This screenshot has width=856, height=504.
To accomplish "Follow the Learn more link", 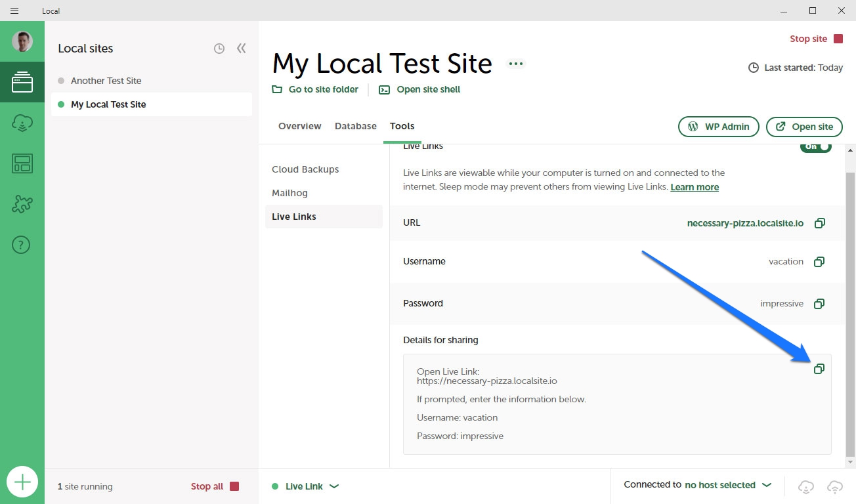I will pos(695,187).
